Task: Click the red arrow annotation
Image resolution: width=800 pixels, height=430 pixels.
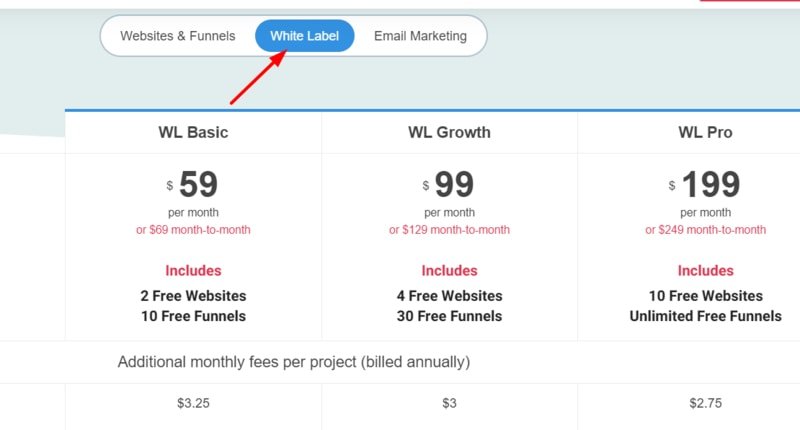Action: pos(258,77)
